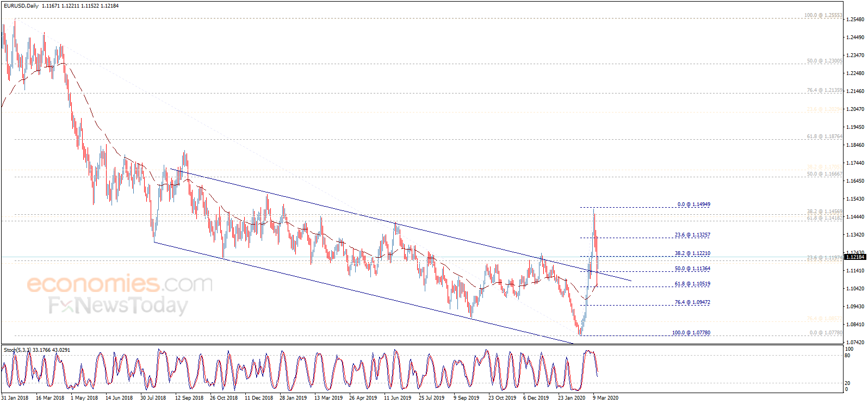Select the '23 Jan 2020' date label

pos(572,398)
